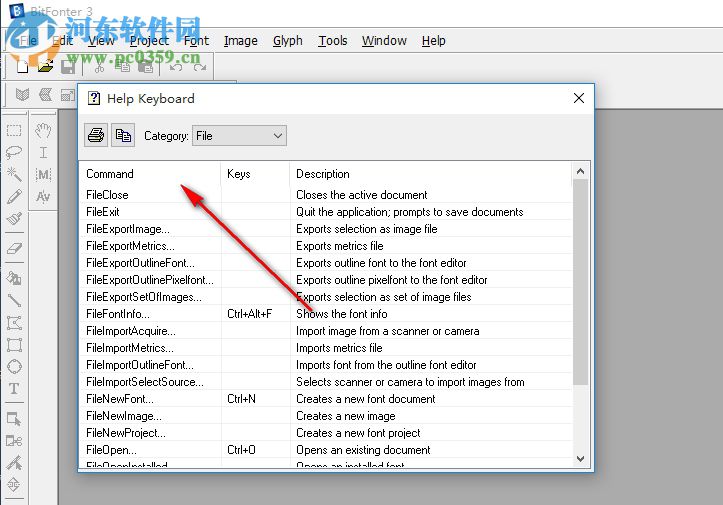Select the FileOpen... row
This screenshot has height=505, width=723.
tap(326, 450)
